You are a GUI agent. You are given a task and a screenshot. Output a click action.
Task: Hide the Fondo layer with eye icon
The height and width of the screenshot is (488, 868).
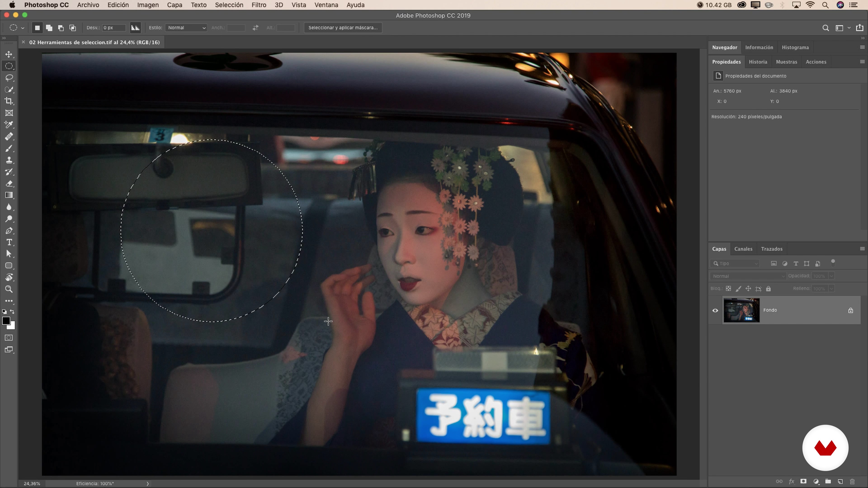(x=715, y=310)
